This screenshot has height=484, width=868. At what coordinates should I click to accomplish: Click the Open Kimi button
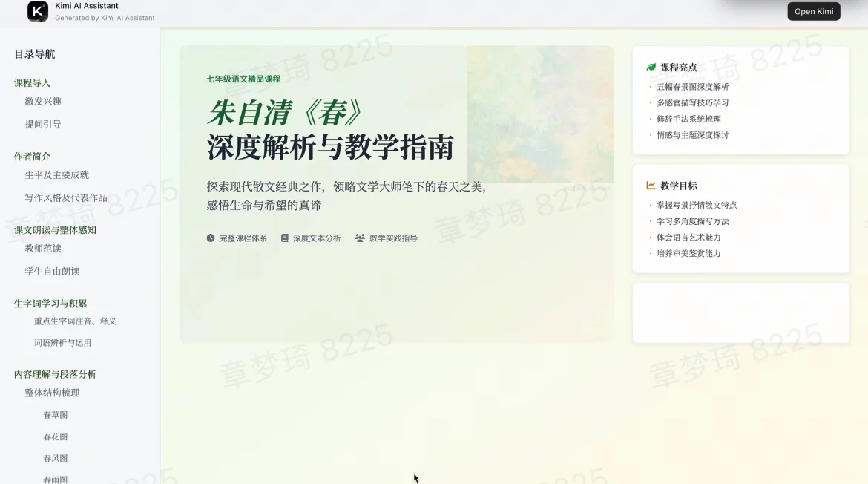point(813,10)
